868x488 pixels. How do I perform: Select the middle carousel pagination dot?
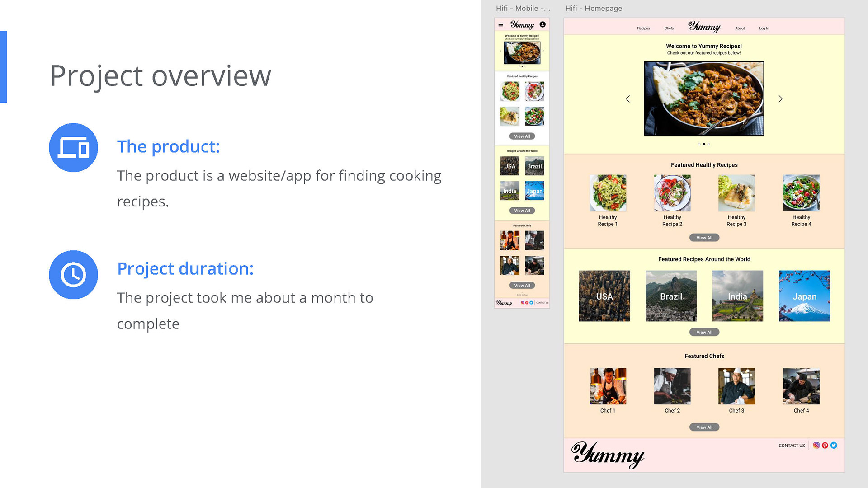(x=704, y=144)
